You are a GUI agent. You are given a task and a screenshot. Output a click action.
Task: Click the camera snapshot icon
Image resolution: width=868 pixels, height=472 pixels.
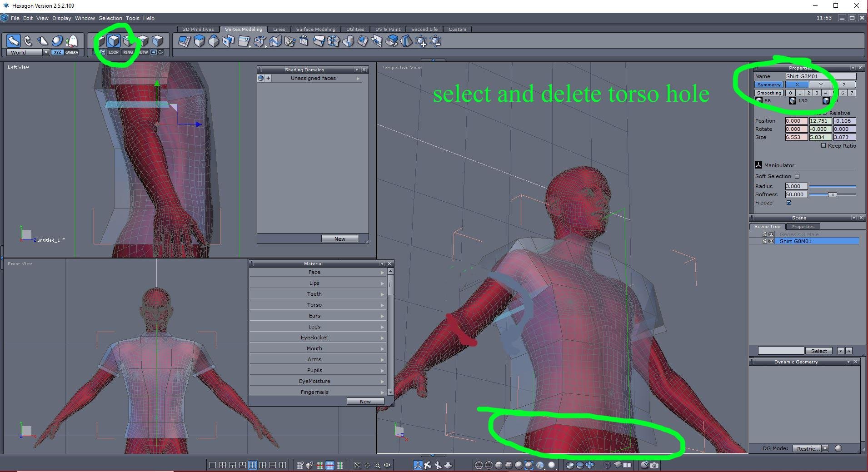point(654,465)
